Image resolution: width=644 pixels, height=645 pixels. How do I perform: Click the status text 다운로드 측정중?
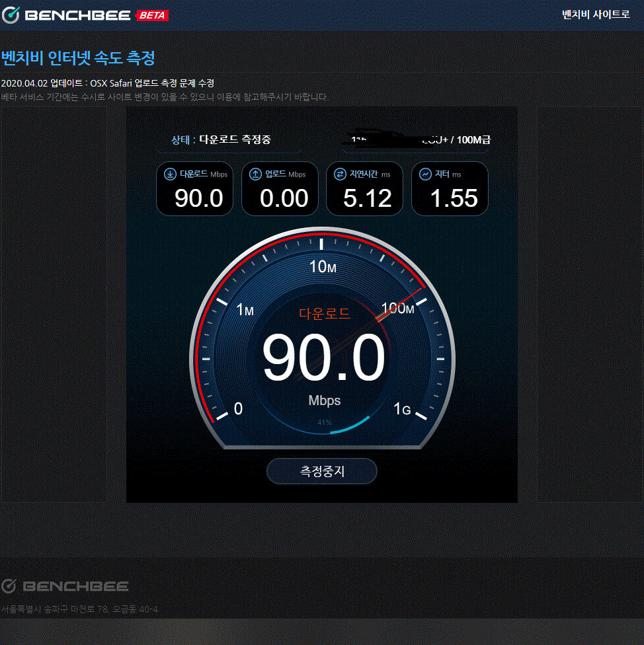tap(235, 139)
